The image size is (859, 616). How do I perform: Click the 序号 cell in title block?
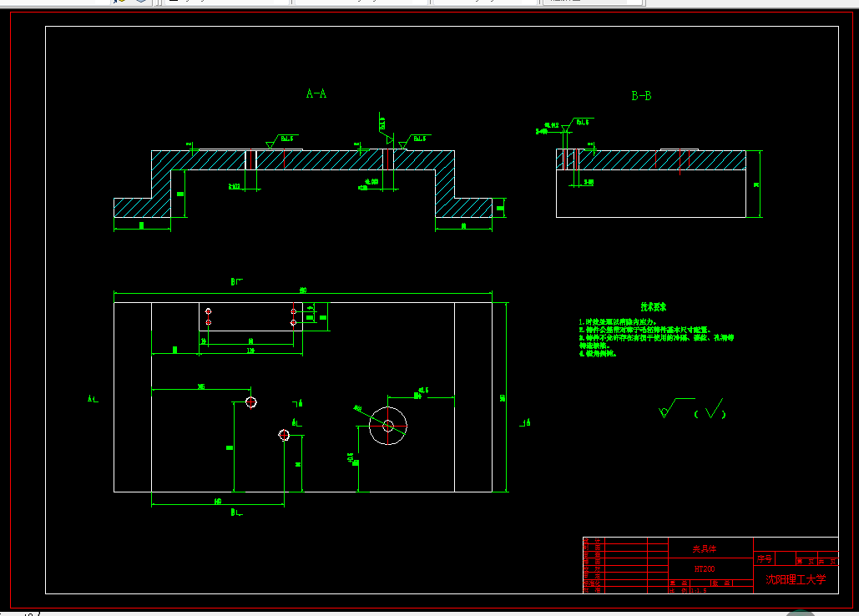click(765, 558)
